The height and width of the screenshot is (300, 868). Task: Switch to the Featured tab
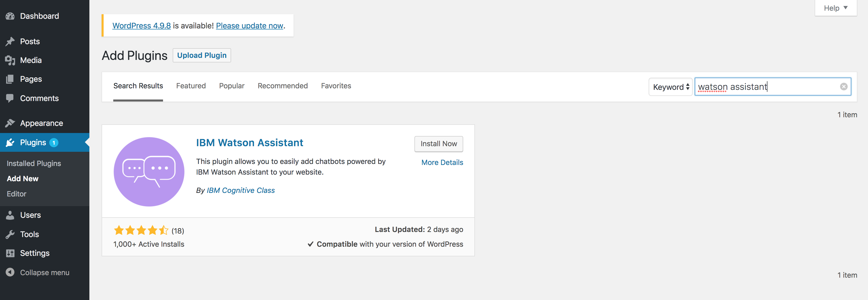(191, 86)
